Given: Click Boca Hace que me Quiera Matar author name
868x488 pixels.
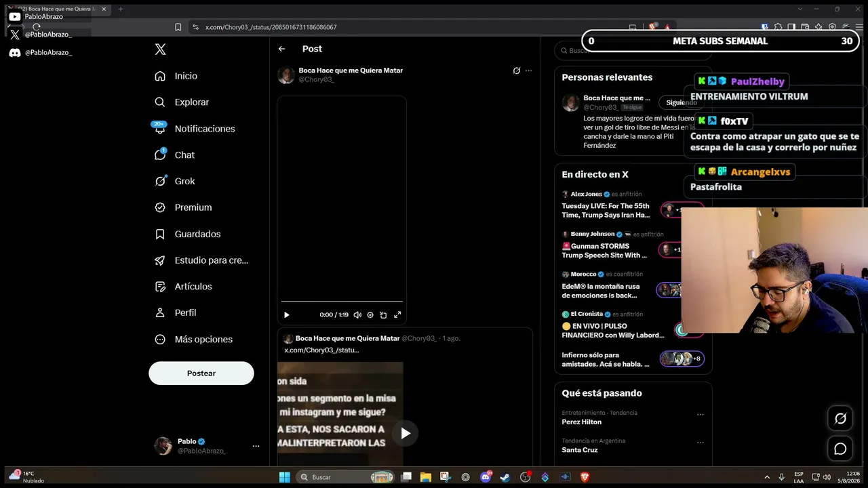Looking at the screenshot, I should pos(351,70).
